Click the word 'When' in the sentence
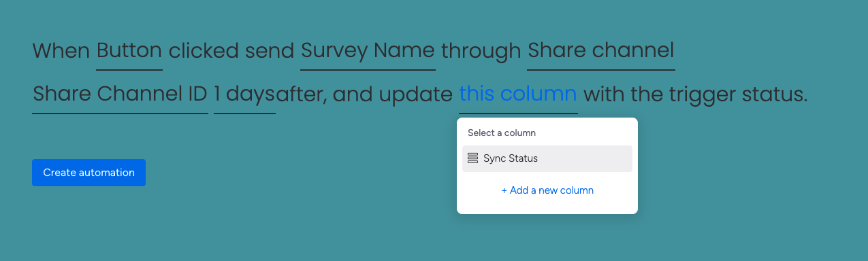This screenshot has width=868, height=261. [61, 51]
